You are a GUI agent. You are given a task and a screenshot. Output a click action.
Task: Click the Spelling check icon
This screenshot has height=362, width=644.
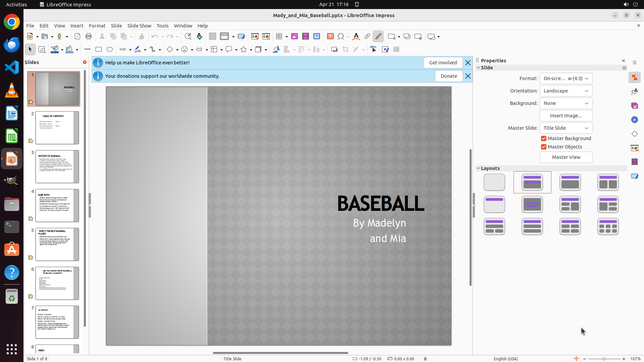(x=200, y=37)
